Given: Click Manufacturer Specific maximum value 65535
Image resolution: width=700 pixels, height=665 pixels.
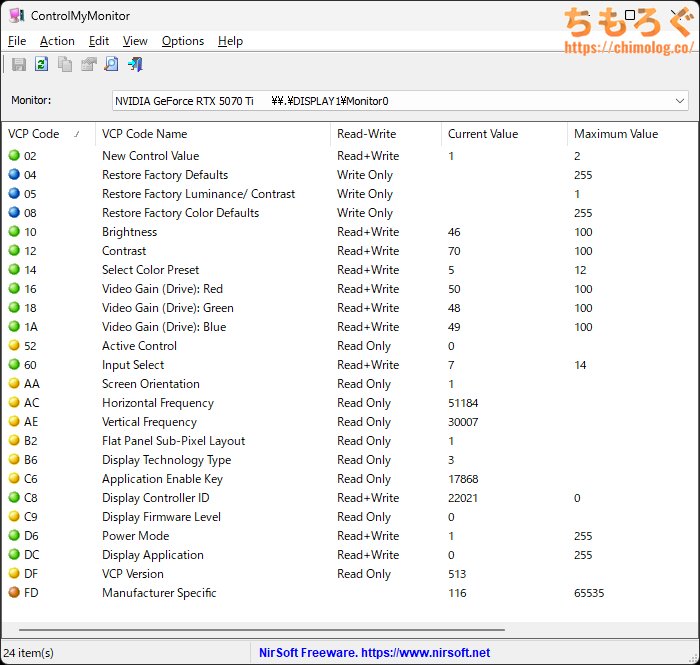Looking at the screenshot, I should click(x=589, y=593).
